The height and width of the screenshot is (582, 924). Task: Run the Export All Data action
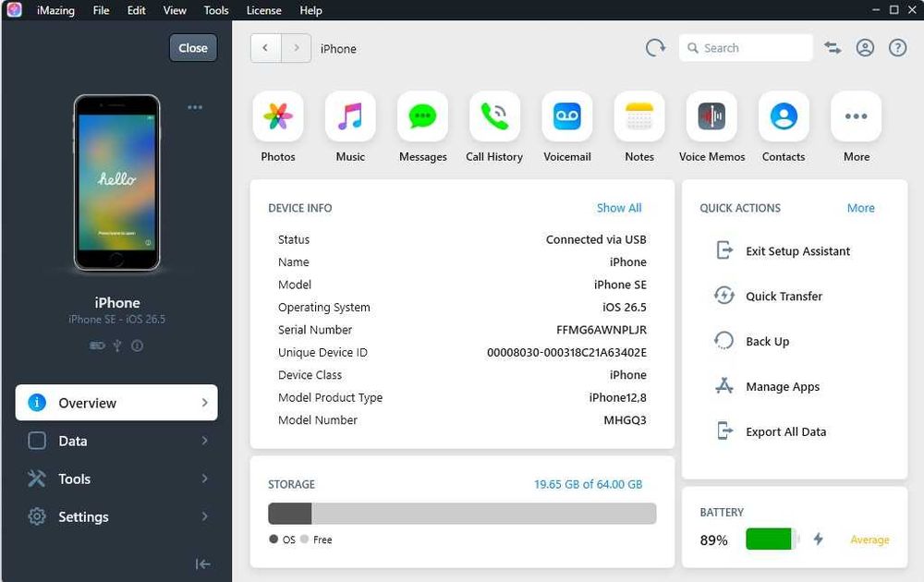coord(771,431)
